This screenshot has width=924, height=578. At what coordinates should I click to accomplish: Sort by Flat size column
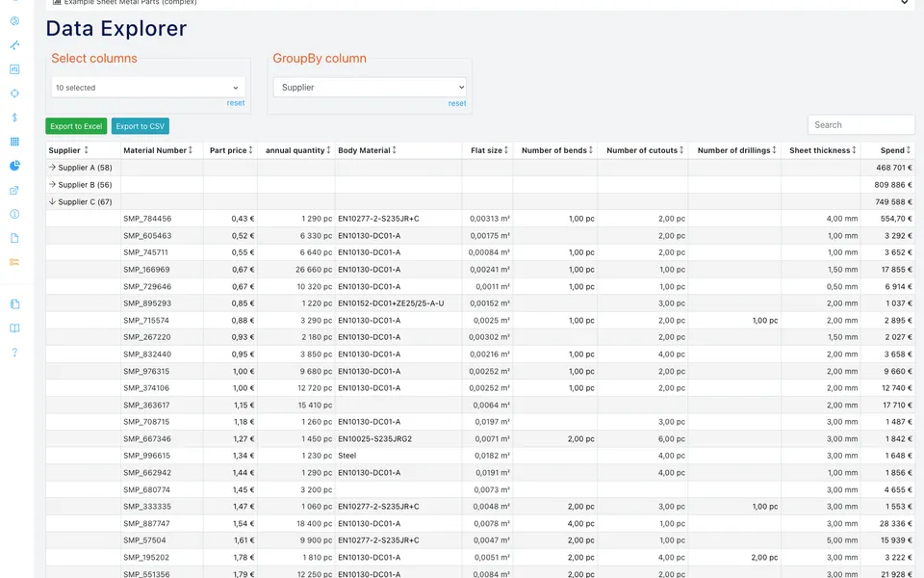[x=506, y=150]
